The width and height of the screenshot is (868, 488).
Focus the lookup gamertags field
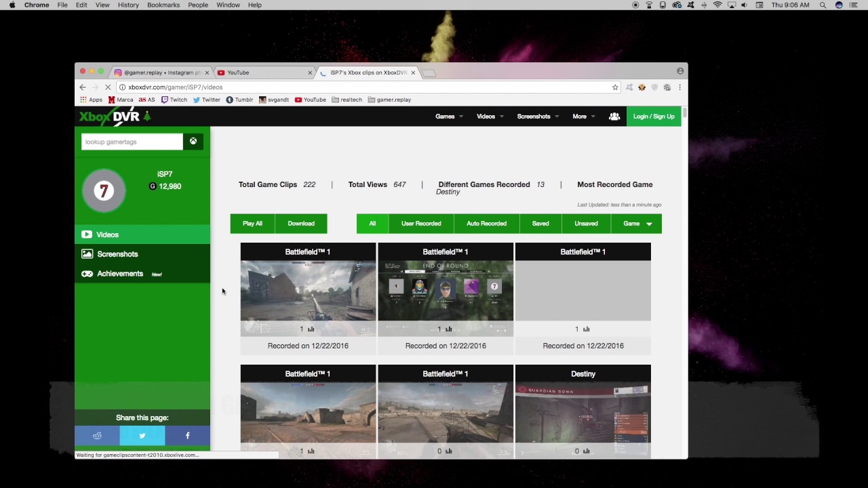[132, 142]
